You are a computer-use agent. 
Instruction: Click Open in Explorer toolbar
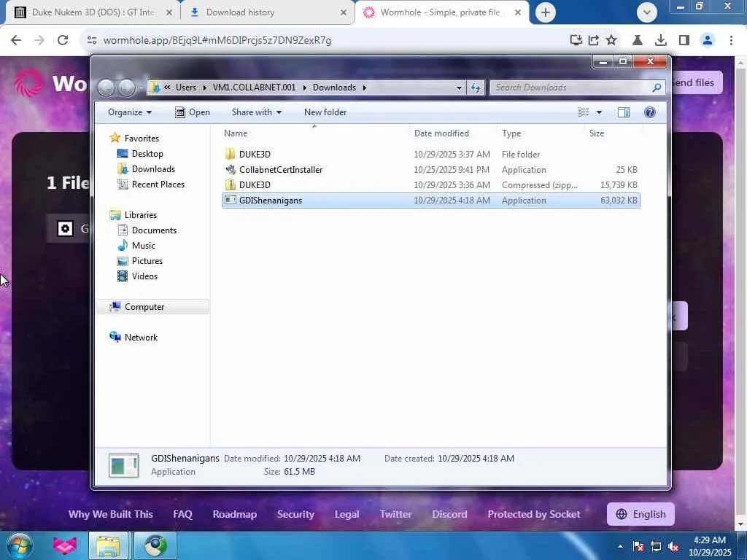click(x=193, y=112)
